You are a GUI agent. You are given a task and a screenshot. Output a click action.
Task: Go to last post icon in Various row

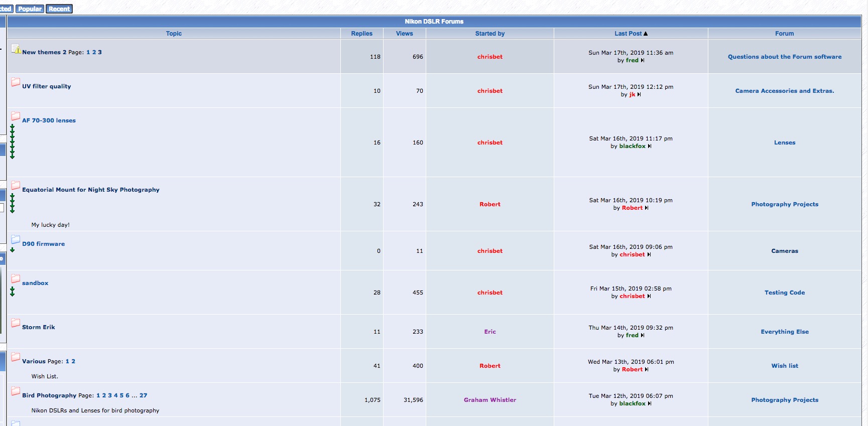647,369
